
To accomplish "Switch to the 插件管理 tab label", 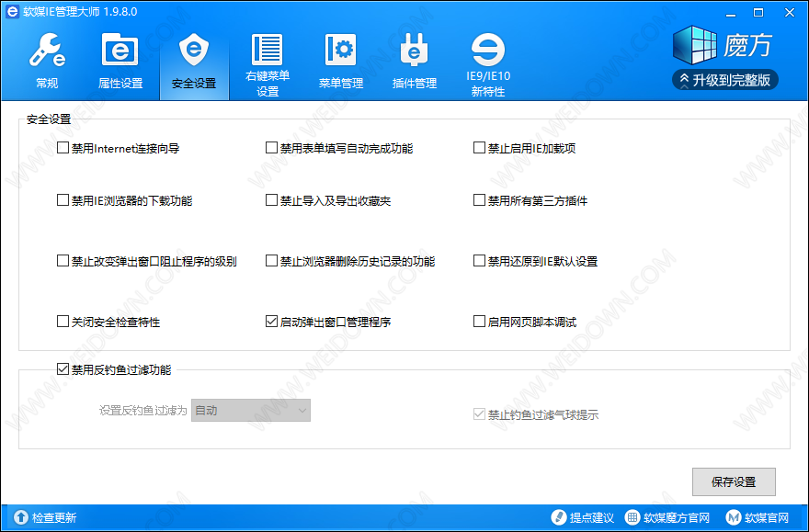I will tap(415, 83).
